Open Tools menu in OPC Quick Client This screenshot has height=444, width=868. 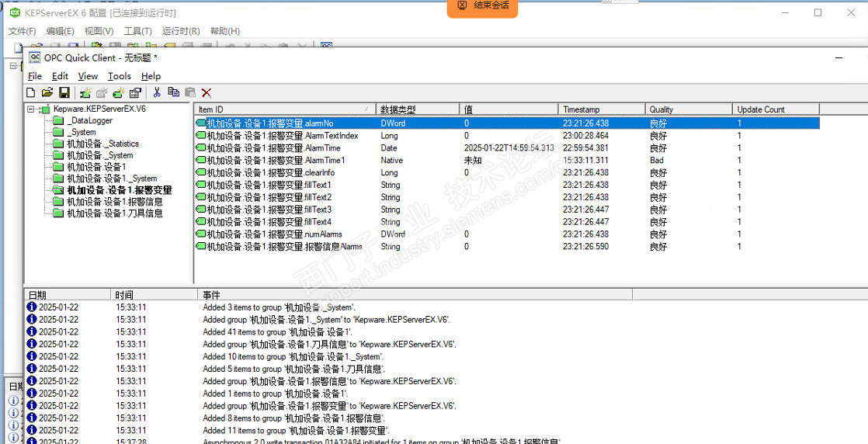point(119,76)
